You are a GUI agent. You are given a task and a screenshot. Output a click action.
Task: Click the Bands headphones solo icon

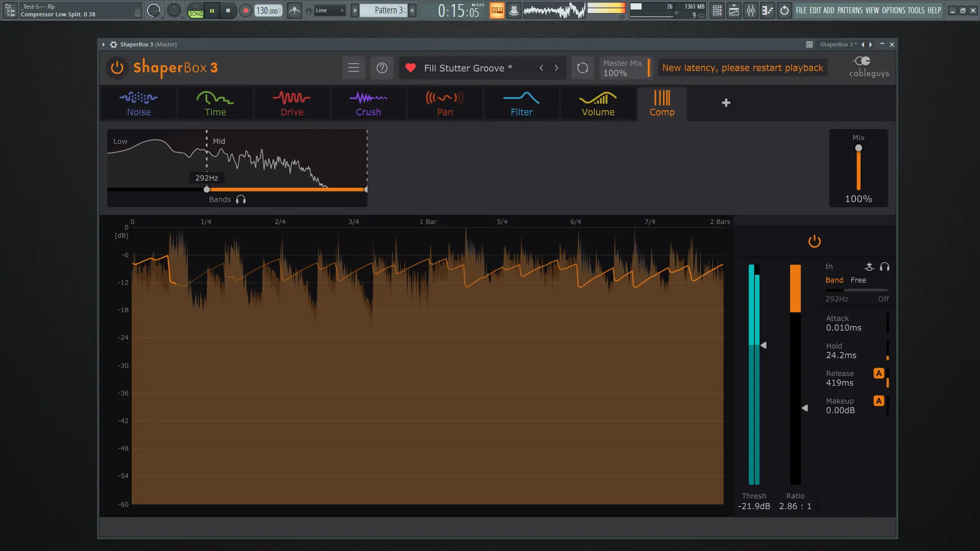click(241, 199)
